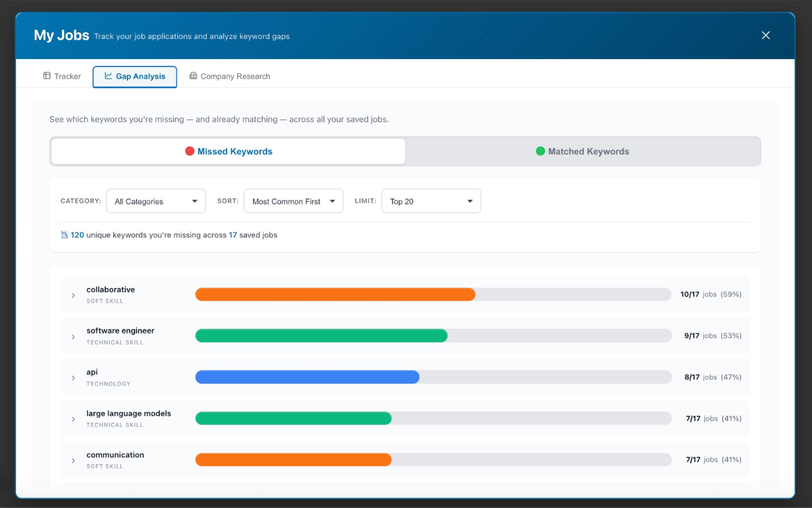The image size is (812, 508).
Task: Click the "My Jobs" title
Action: [62, 36]
